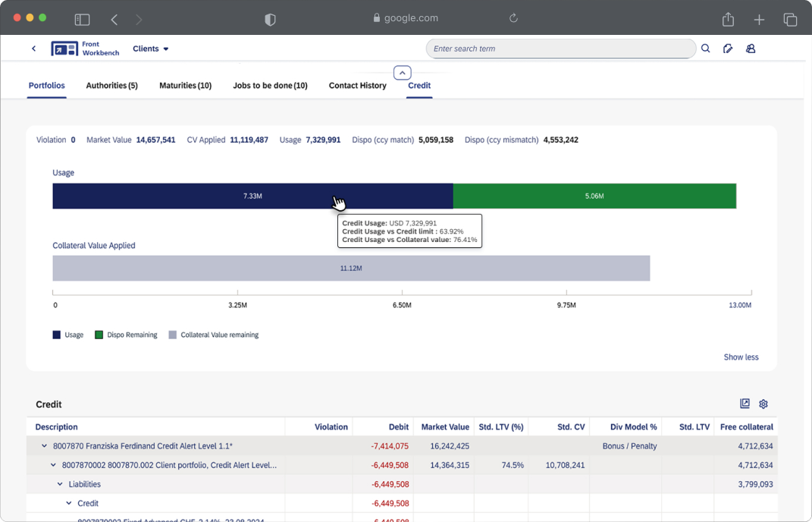Screen dimensions: 812x522
Task: Open the Clients dropdown menu
Action: (x=151, y=49)
